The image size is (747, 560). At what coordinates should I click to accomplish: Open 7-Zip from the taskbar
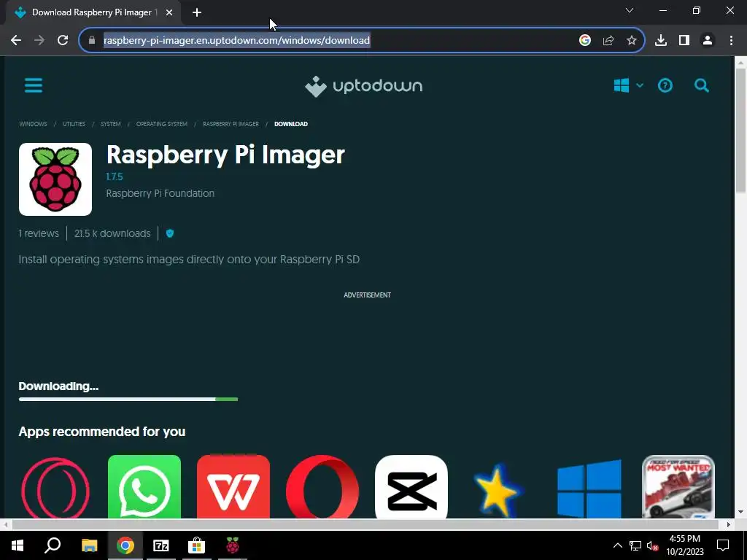point(161,545)
